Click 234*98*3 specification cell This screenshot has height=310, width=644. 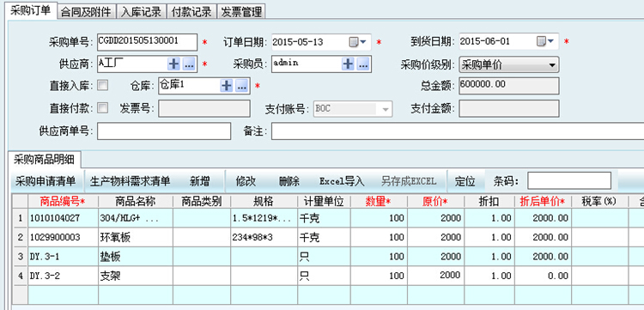tap(264, 237)
